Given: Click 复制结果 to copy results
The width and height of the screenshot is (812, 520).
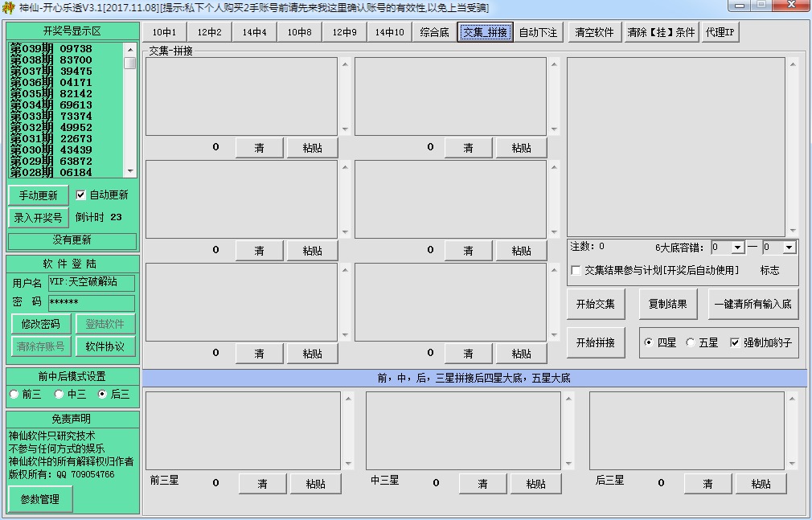Looking at the screenshot, I should 668,304.
